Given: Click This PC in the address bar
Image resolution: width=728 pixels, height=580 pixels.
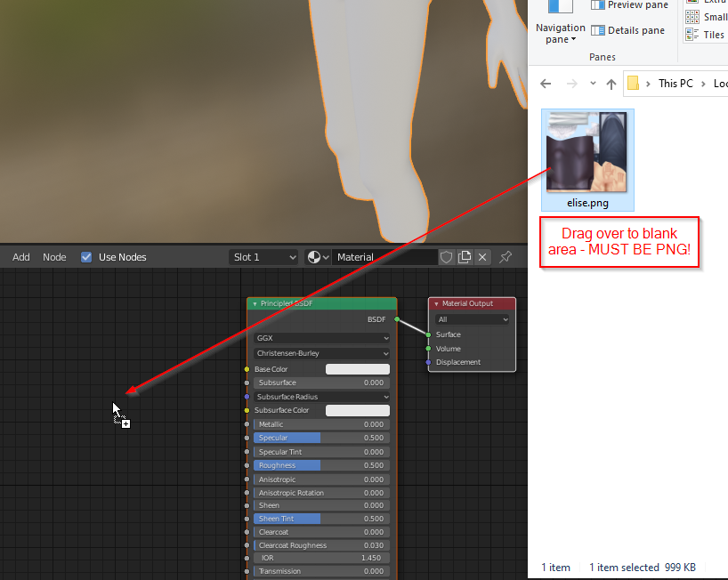Looking at the screenshot, I should point(675,84).
